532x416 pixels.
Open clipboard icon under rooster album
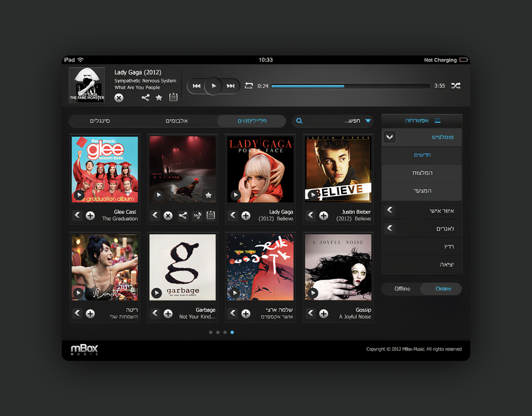[211, 215]
